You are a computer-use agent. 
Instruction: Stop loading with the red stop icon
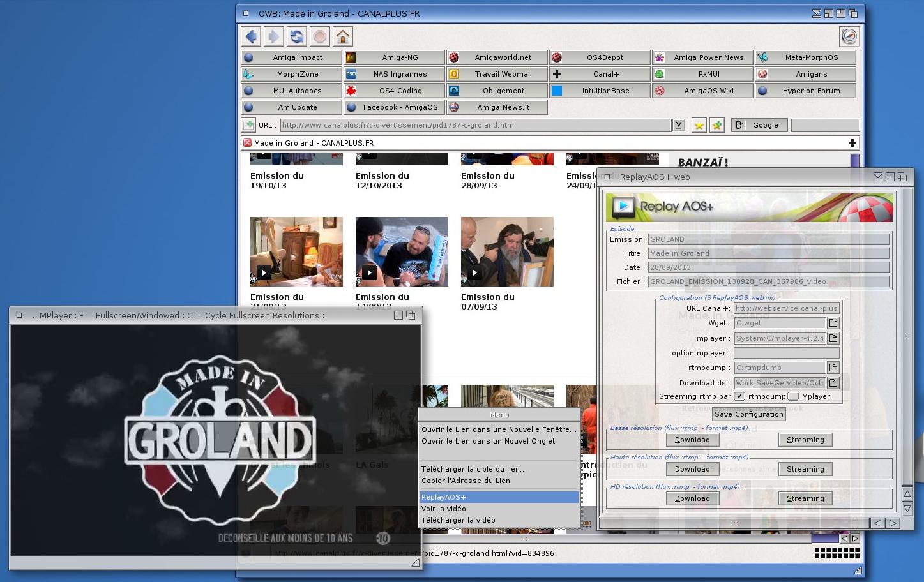[x=320, y=36]
